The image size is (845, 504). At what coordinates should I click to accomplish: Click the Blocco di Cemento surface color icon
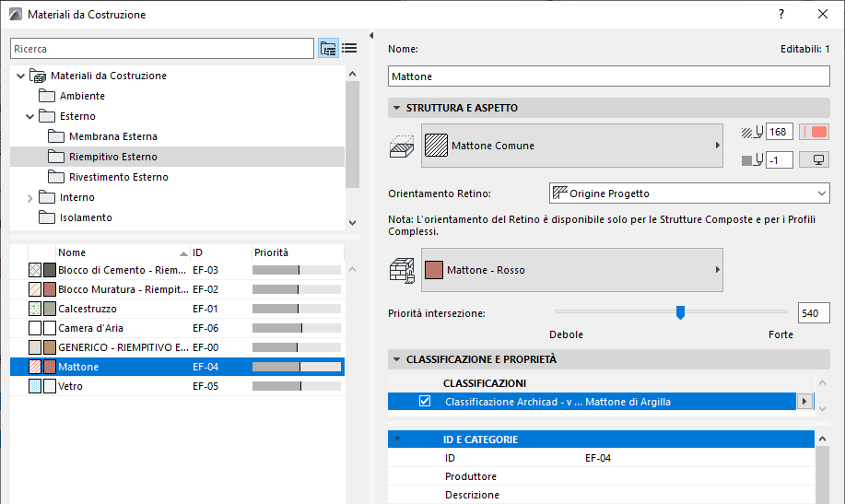tap(50, 270)
